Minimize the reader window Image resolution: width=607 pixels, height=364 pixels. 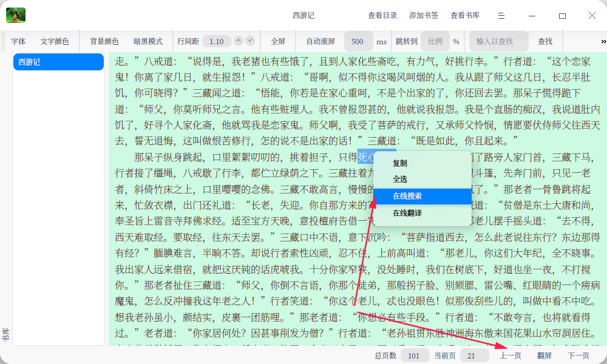(532, 16)
